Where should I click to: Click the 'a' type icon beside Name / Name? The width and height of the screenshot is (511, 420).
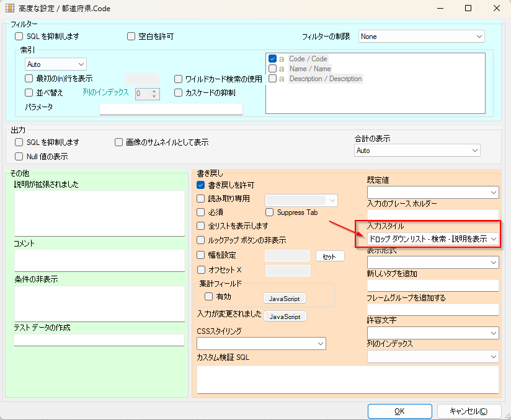(282, 69)
